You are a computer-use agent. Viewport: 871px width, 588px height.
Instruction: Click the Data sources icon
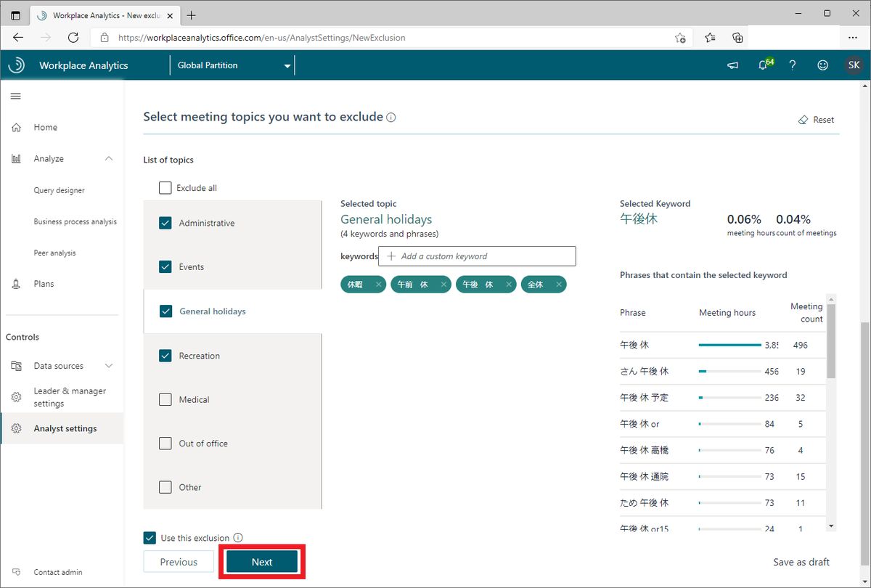(x=16, y=366)
